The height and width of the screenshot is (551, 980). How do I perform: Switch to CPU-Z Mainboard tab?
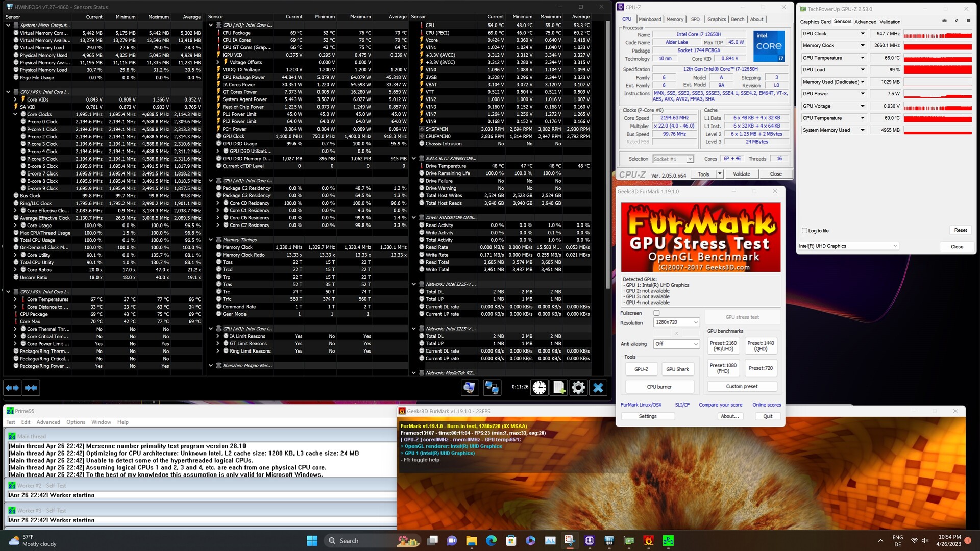click(650, 19)
